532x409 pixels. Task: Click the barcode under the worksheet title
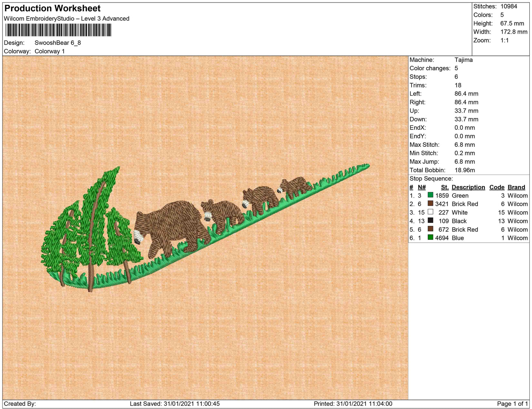pos(58,30)
